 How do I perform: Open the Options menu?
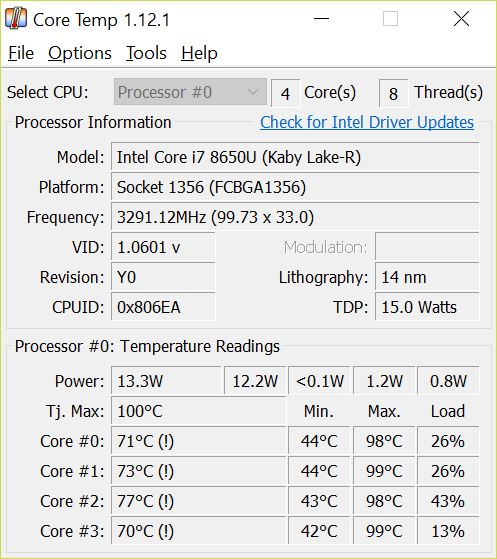point(80,53)
